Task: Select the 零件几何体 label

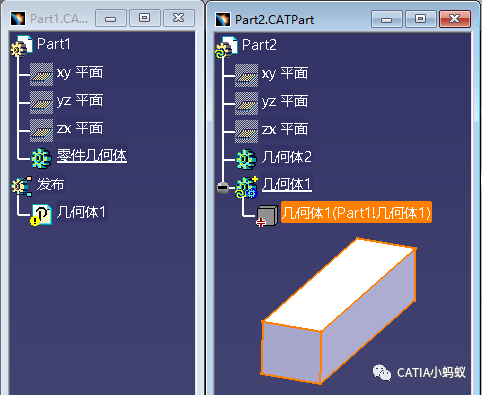Action: (x=92, y=156)
